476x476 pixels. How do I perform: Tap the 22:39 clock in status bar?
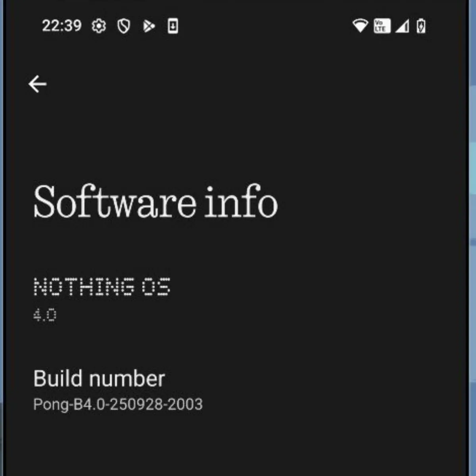pyautogui.click(x=61, y=26)
